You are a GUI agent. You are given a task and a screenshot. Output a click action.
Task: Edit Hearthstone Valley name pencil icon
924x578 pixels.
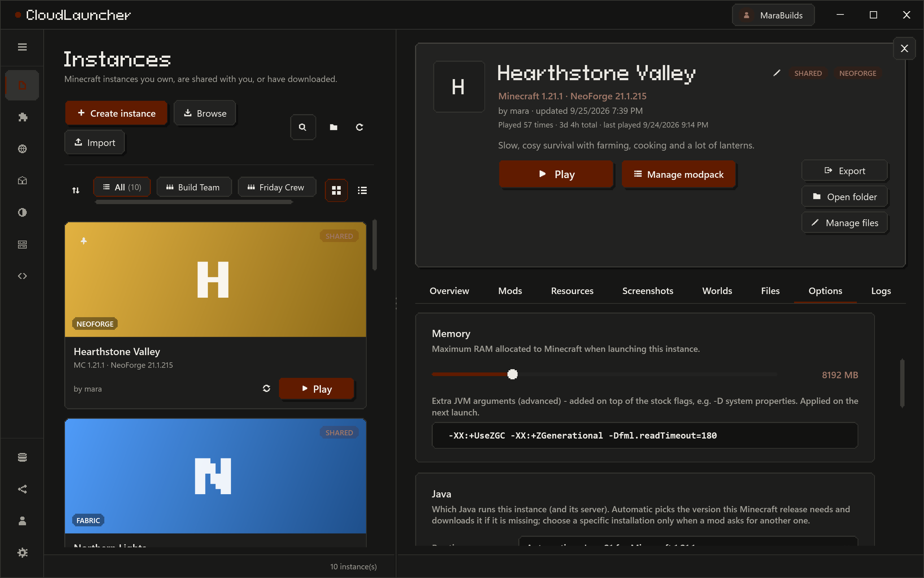pos(777,73)
